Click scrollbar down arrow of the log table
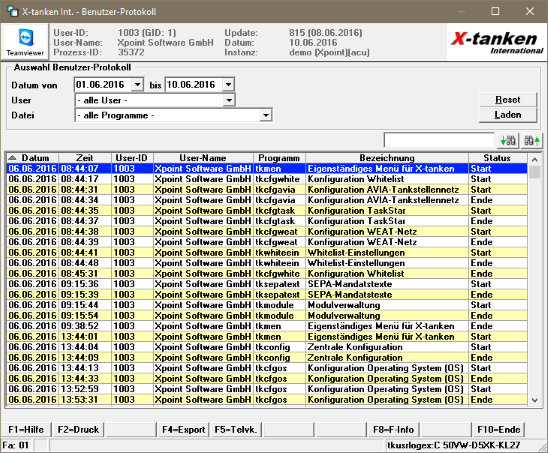This screenshot has width=548, height=453. [535, 401]
